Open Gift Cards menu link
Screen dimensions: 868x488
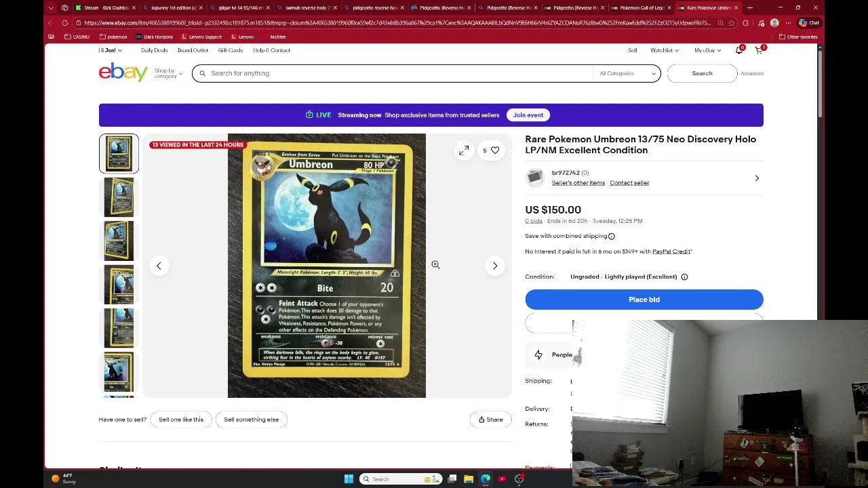(231, 50)
